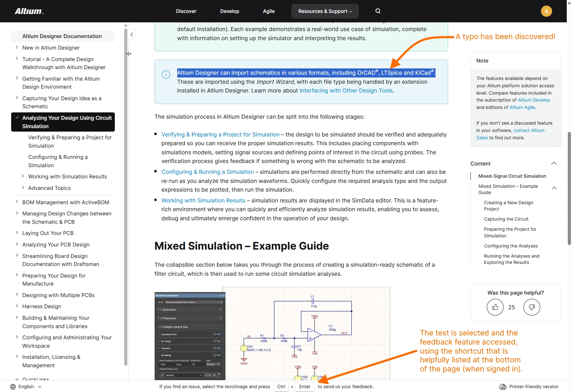Viewport: 572px width, 392px height.
Task: Expand Advanced Topics tree item
Action: 23,188
